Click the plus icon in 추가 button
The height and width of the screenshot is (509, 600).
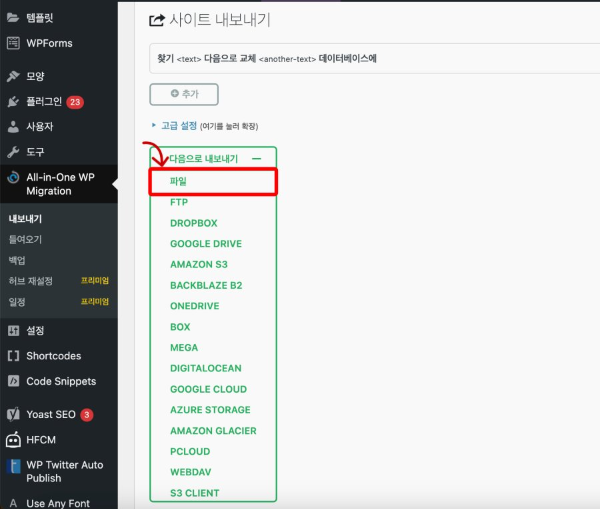pyautogui.click(x=174, y=93)
